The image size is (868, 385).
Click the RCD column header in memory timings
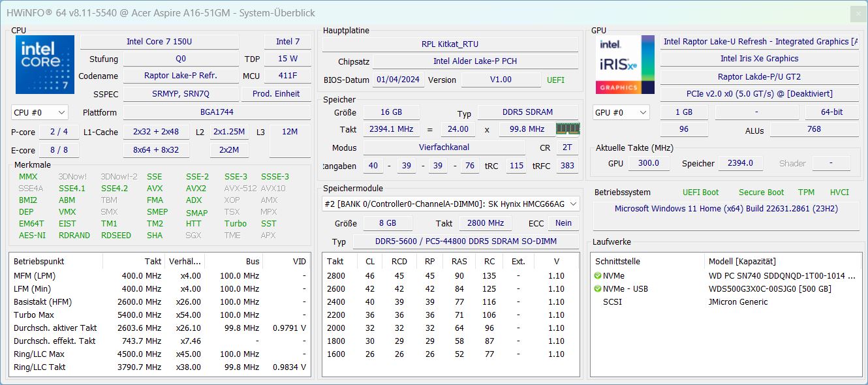[x=399, y=261]
